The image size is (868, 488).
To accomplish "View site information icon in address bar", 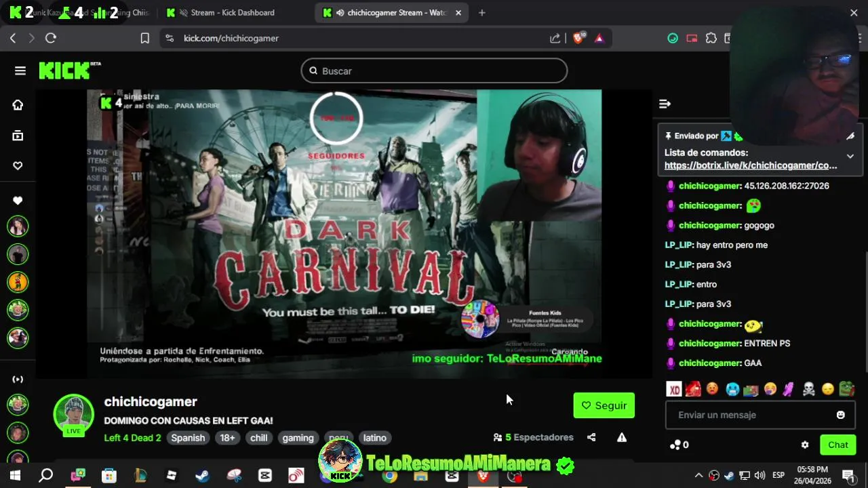I will pyautogui.click(x=170, y=39).
